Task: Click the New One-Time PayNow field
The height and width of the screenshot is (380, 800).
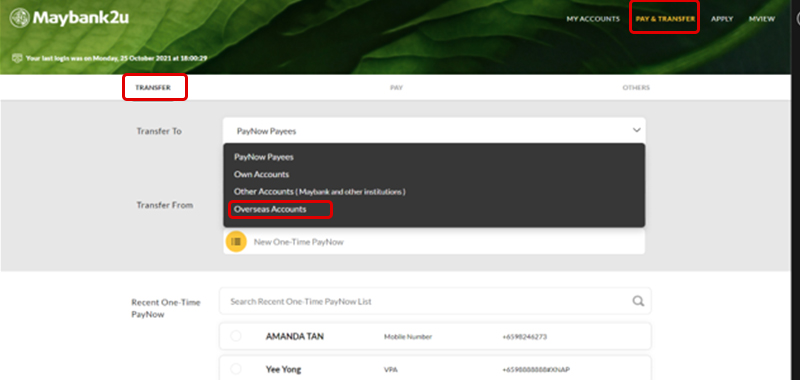Action: 434,242
